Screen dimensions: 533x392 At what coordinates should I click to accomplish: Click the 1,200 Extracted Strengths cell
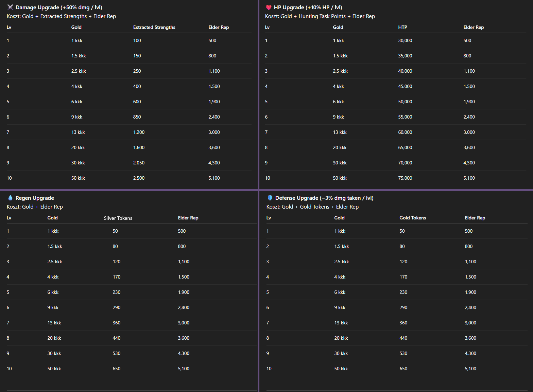[x=139, y=132]
